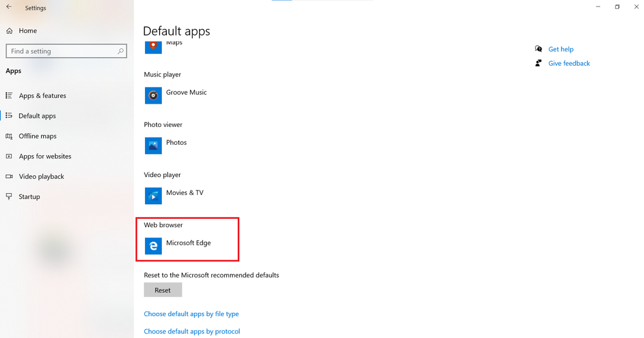Click the Reset button

[162, 290]
